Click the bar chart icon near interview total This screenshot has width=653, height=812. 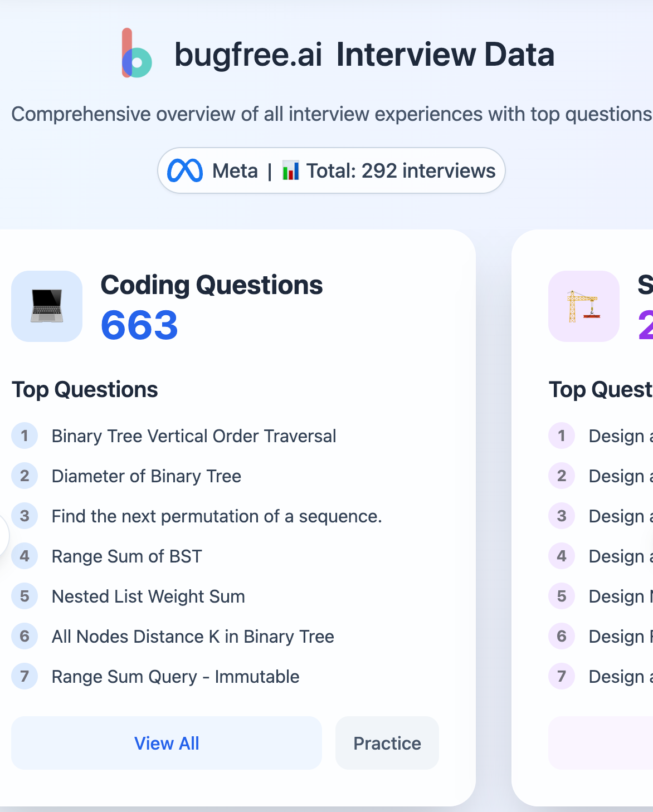tap(290, 170)
